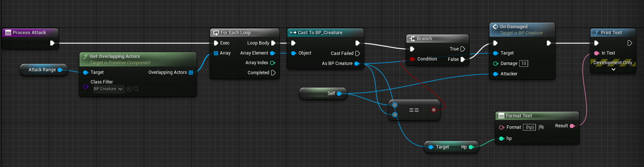Click the Damage value field showing 10
This screenshot has width=644, height=167.
[524, 63]
